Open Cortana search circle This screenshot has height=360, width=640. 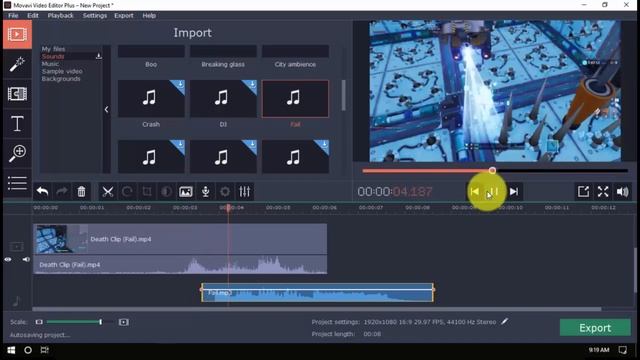click(x=28, y=350)
